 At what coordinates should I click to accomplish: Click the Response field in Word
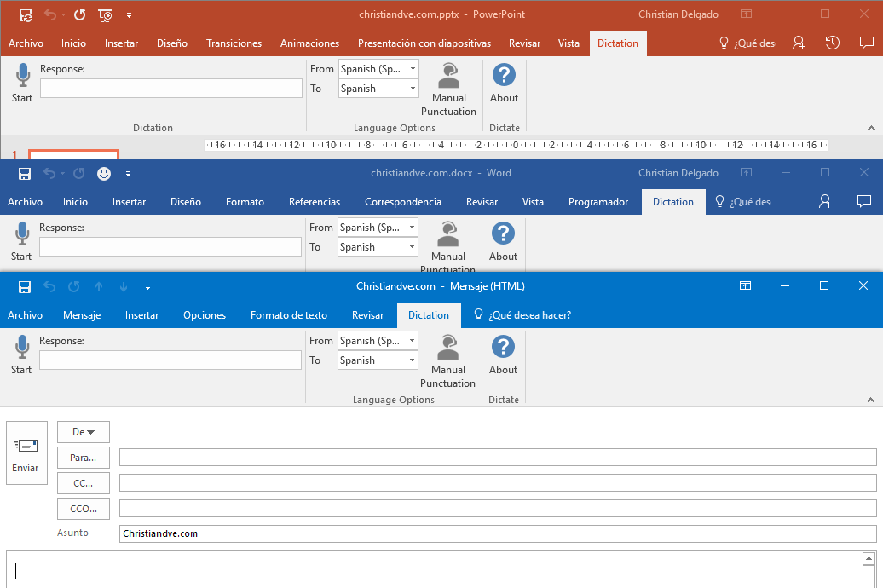pyautogui.click(x=170, y=246)
